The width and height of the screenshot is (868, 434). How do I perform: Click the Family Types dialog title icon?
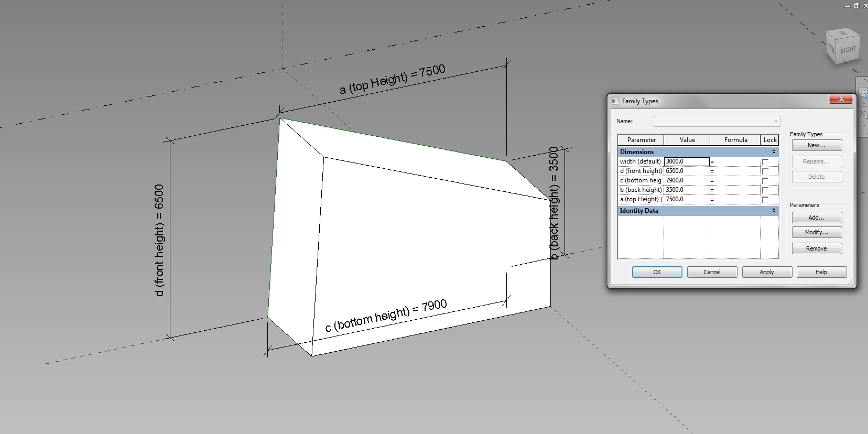pyautogui.click(x=615, y=101)
